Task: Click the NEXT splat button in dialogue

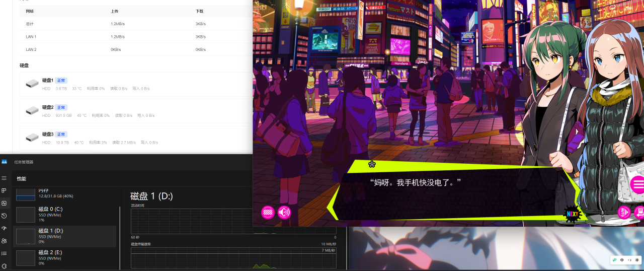Action: 573,214
